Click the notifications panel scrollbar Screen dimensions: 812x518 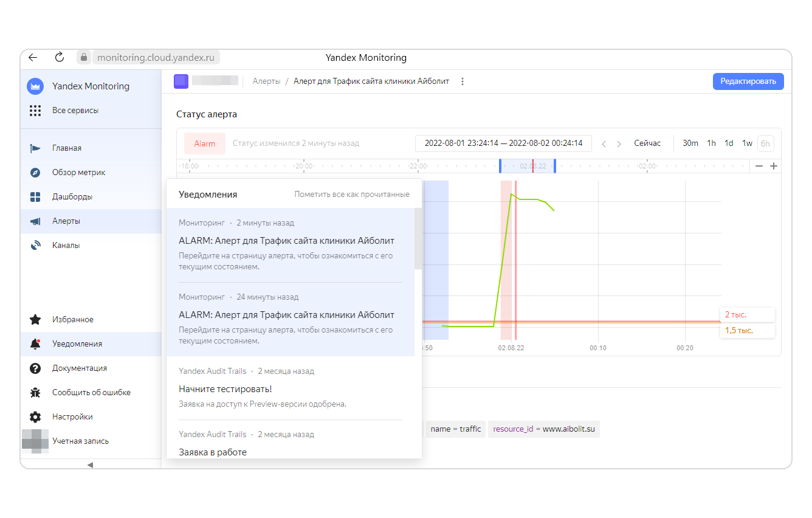(x=418, y=238)
